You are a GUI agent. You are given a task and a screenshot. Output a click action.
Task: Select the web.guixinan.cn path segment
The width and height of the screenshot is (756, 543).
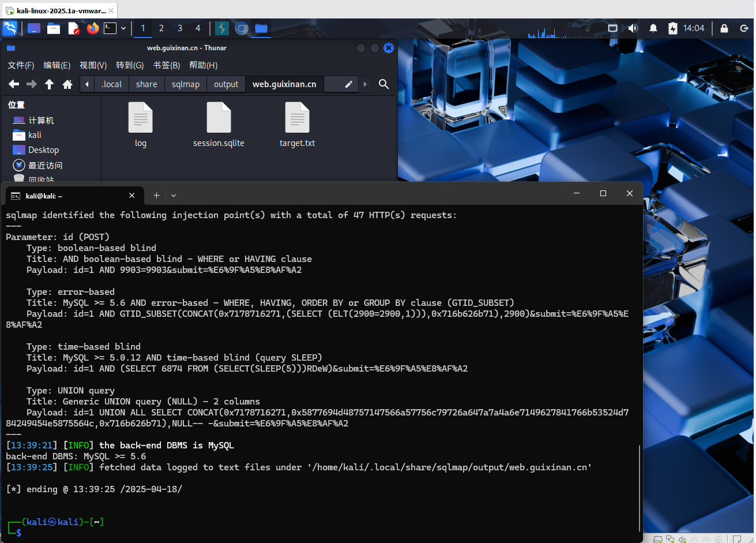click(x=284, y=84)
